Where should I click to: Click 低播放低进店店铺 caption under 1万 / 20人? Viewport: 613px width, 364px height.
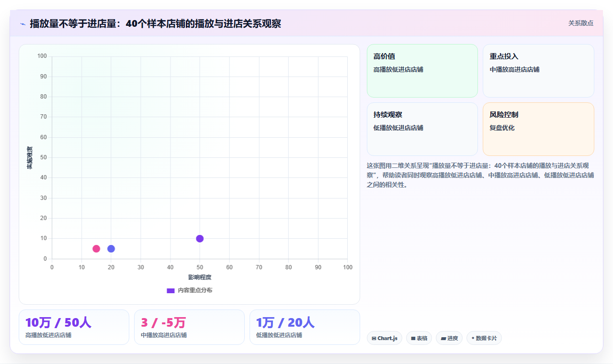pyautogui.click(x=279, y=335)
